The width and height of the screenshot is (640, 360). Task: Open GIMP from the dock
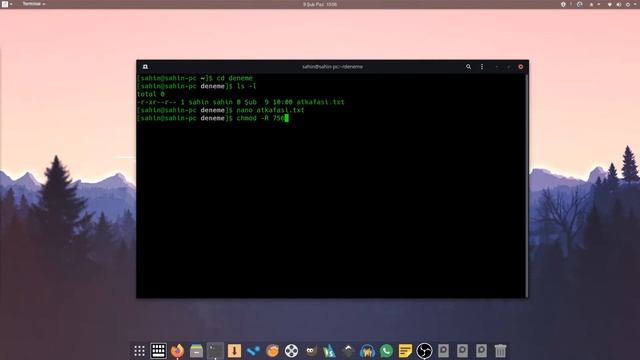311,351
